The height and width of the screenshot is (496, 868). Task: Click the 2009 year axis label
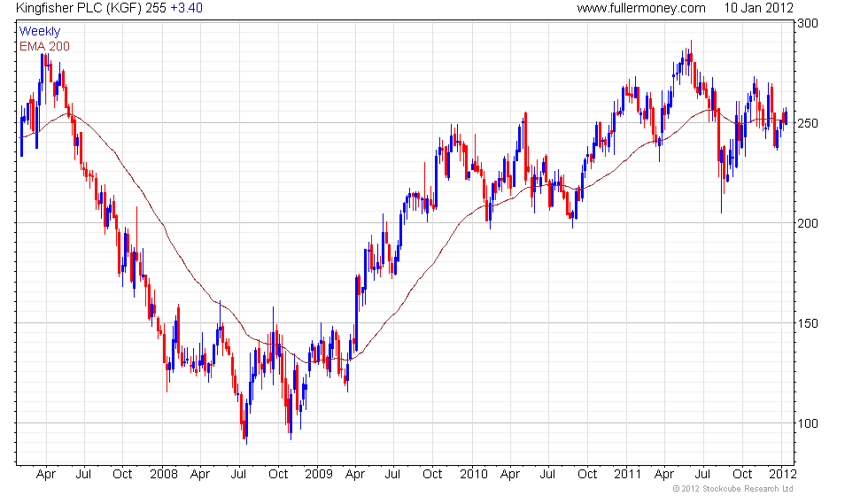[319, 475]
